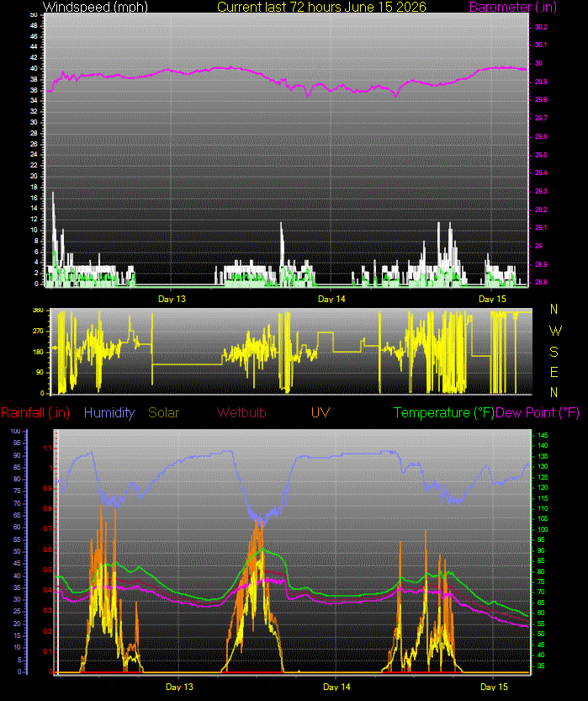This screenshot has height=701, width=588.
Task: Click 'Day 15' under the temperature chart
Action: 494,687
